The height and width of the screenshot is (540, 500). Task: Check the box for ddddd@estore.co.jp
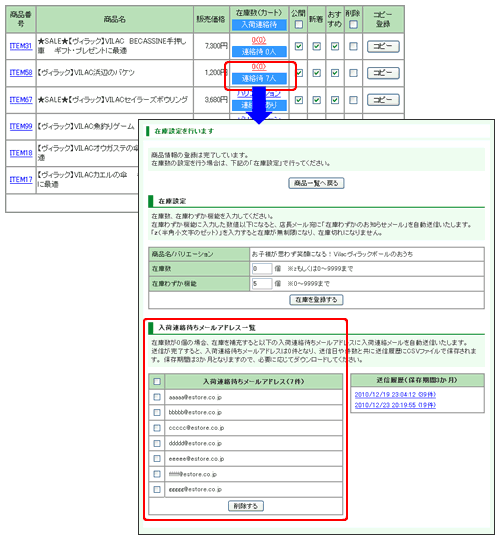pos(157,443)
